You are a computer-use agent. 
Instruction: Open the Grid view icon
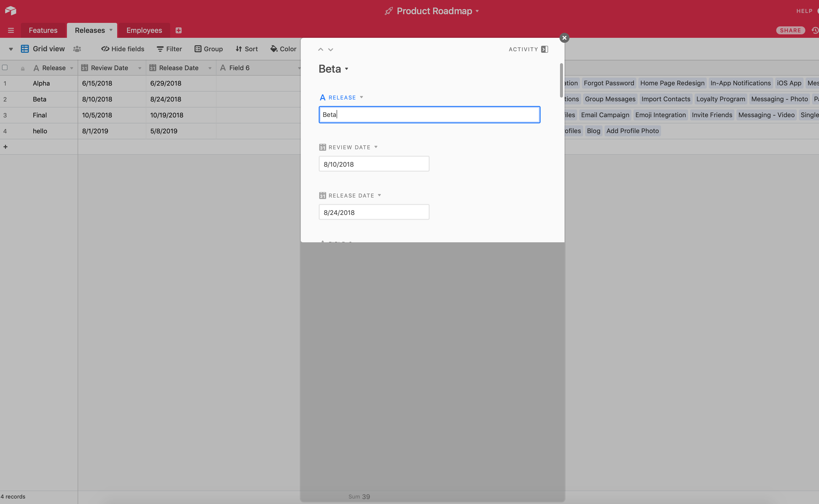click(x=25, y=49)
